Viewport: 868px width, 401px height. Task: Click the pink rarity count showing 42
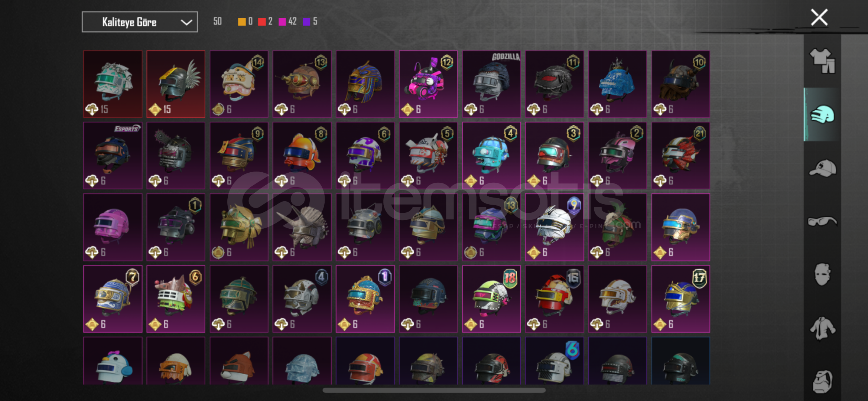(287, 22)
